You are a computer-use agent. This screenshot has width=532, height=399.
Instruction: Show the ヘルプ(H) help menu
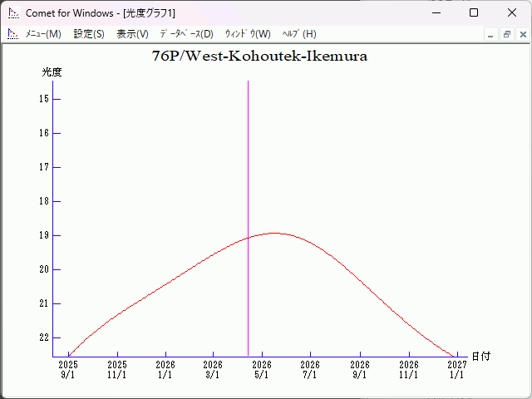(x=299, y=34)
